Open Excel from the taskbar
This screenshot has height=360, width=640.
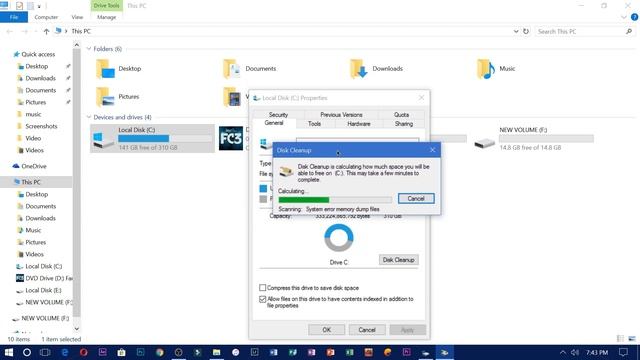click(x=349, y=352)
